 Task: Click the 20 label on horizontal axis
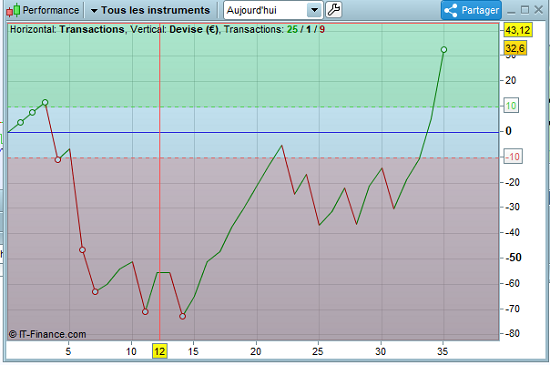click(256, 351)
